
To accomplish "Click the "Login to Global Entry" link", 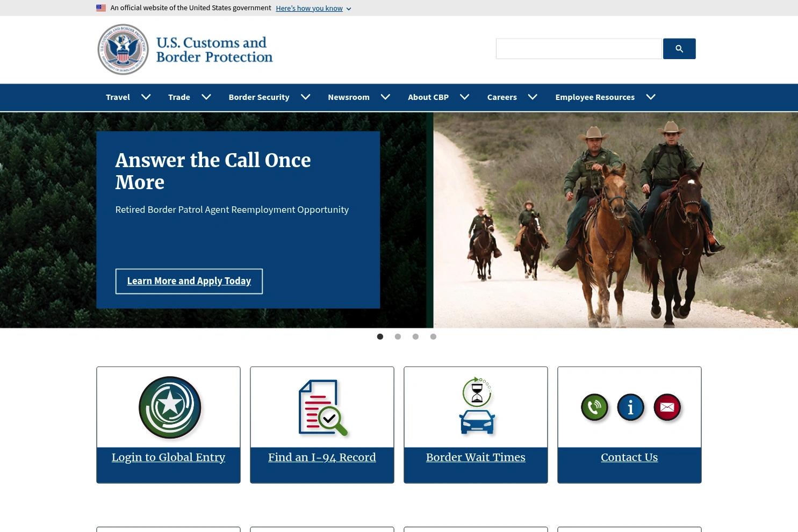I will coord(168,457).
